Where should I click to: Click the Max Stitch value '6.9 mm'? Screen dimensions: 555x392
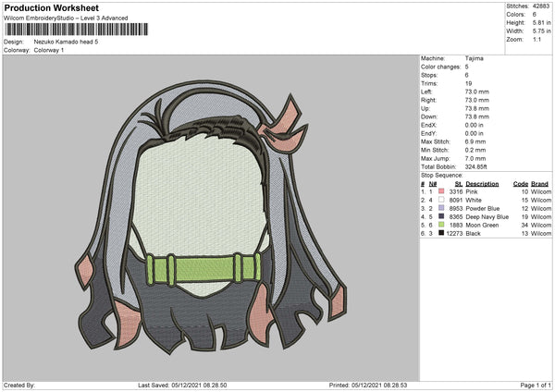[475, 141]
